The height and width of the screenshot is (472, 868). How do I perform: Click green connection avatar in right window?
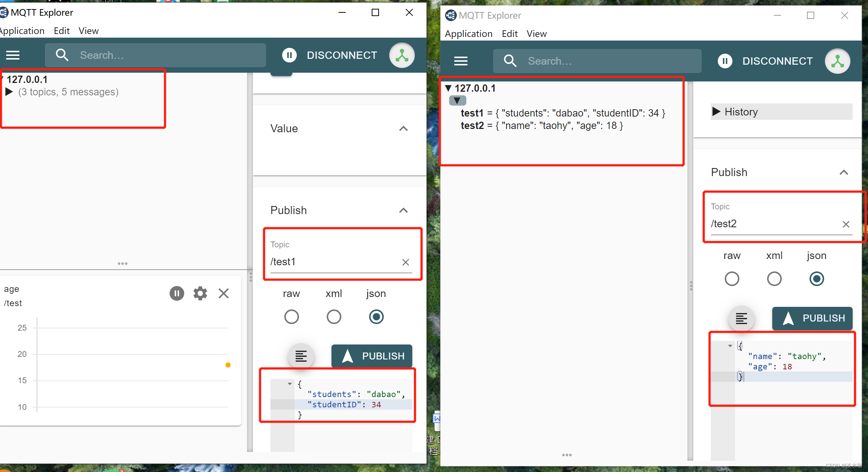tap(837, 61)
